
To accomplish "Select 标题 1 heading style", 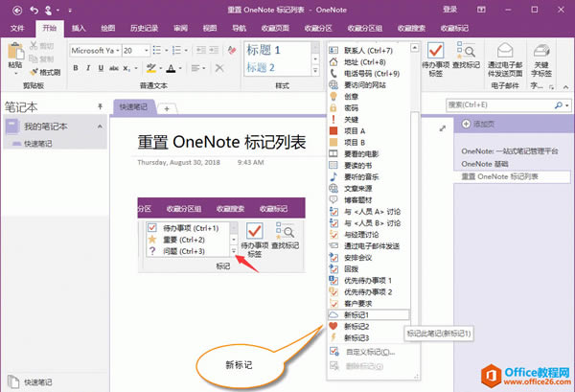I will [264, 50].
